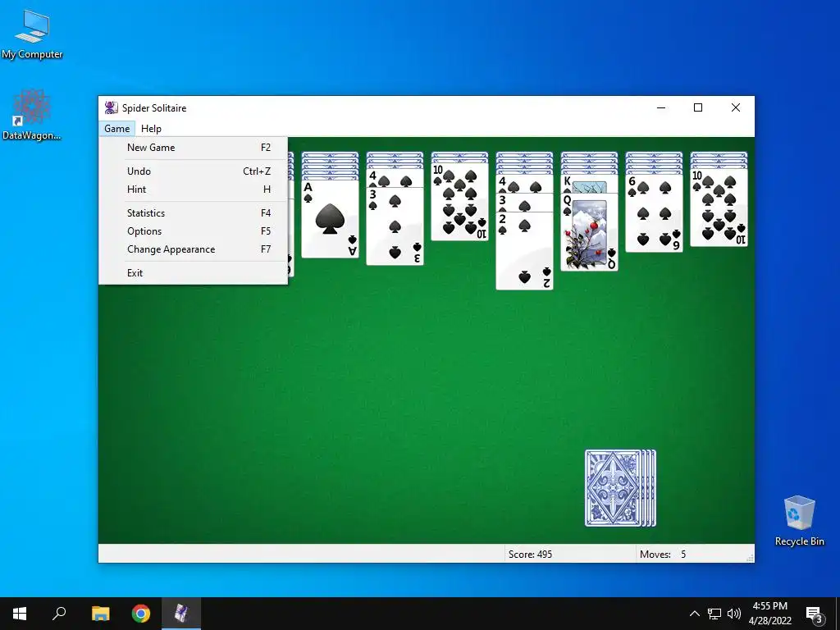
Task: Open the notification center icon
Action: coord(815,614)
